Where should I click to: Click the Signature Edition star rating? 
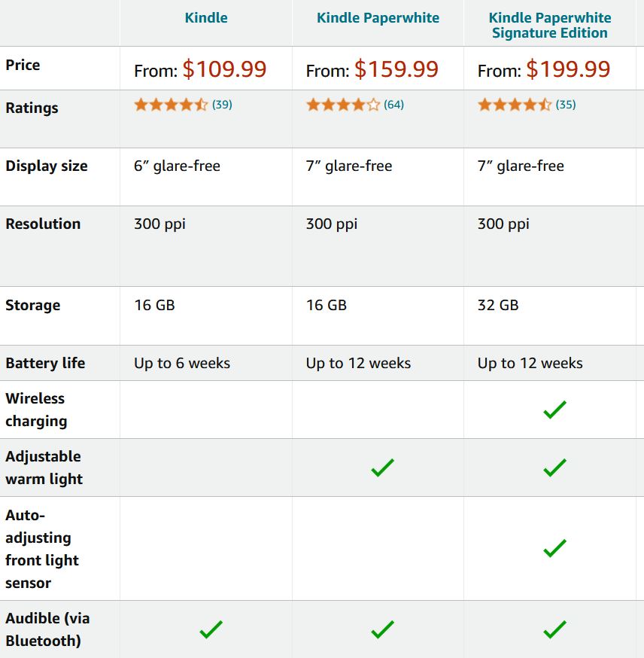(x=515, y=105)
